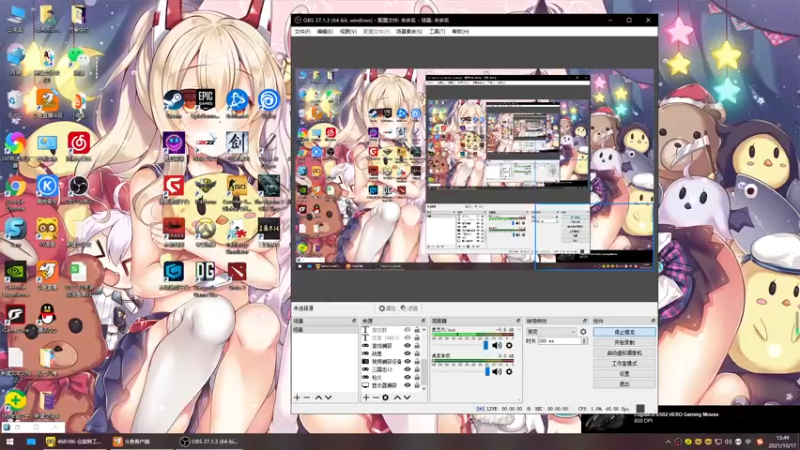Open OBS 设置 settings button

click(624, 373)
